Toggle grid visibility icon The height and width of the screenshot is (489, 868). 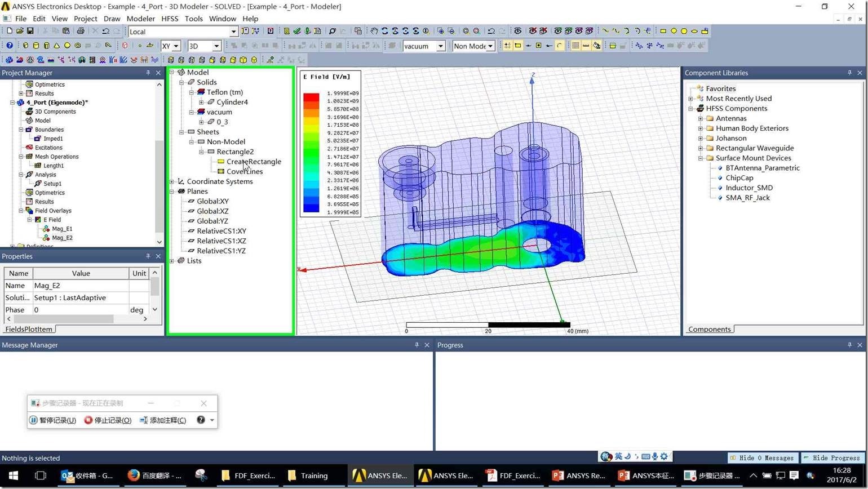[575, 46]
